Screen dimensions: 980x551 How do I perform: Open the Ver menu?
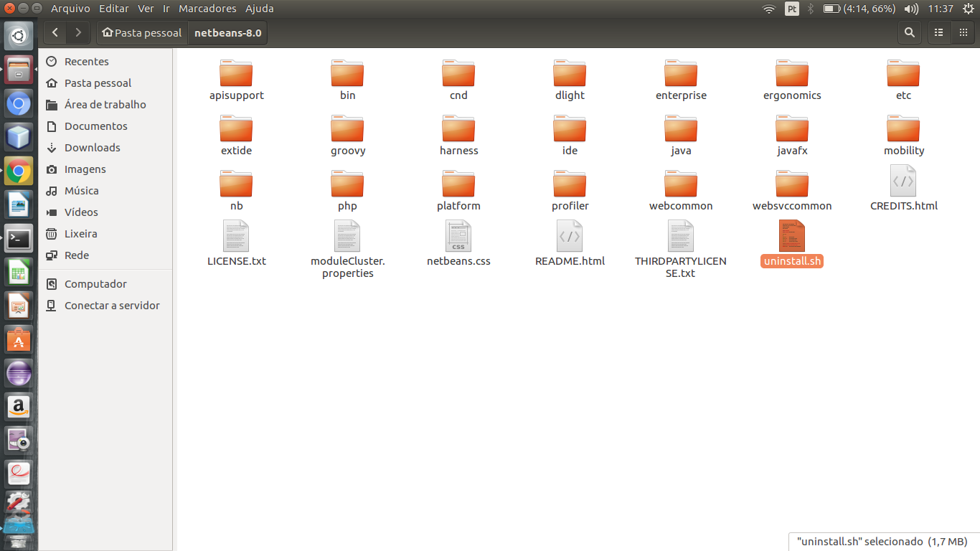pos(146,9)
